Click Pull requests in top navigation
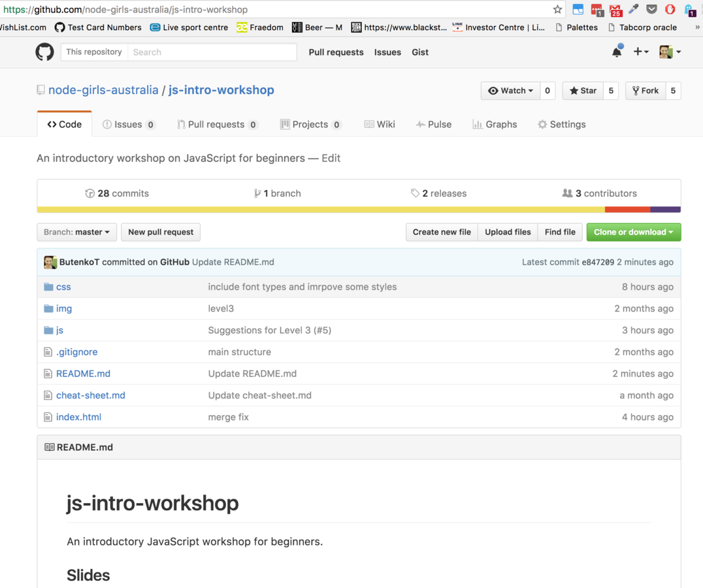The height and width of the screenshot is (588, 703). [336, 52]
